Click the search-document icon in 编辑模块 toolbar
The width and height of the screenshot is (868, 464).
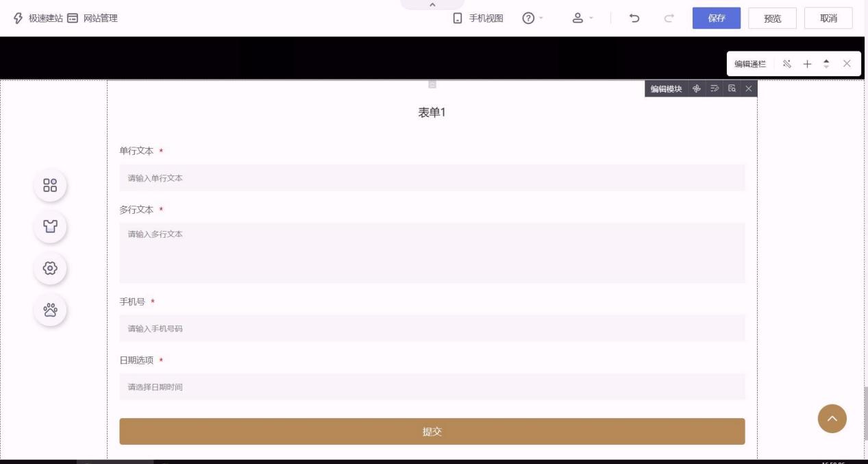[732, 88]
